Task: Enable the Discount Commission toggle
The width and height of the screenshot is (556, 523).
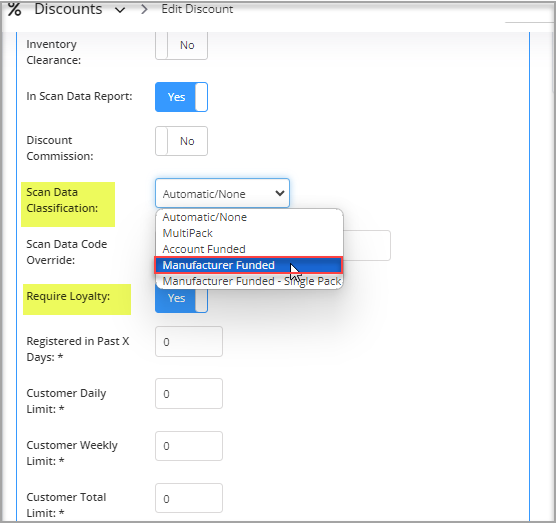Action: [x=181, y=141]
